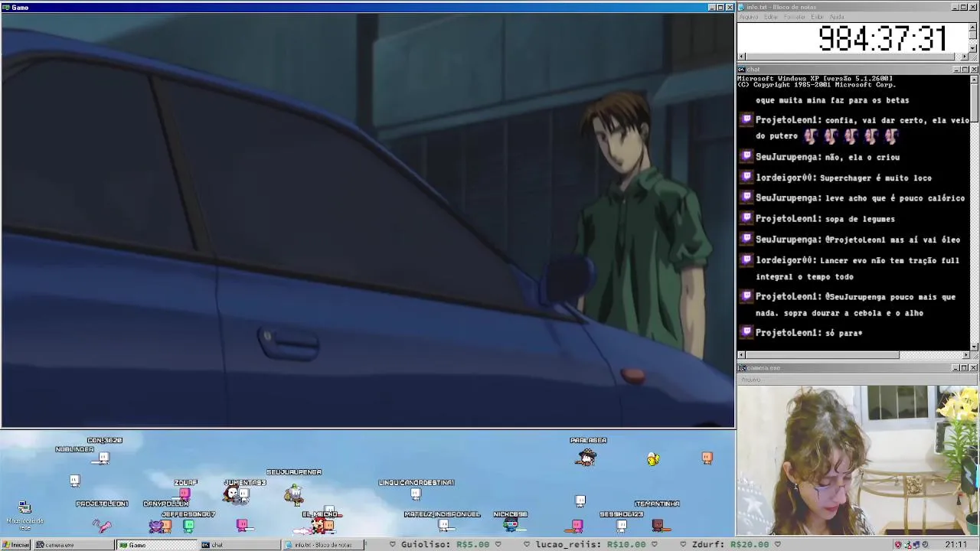Click the system tray clock 21:11

tap(955, 545)
